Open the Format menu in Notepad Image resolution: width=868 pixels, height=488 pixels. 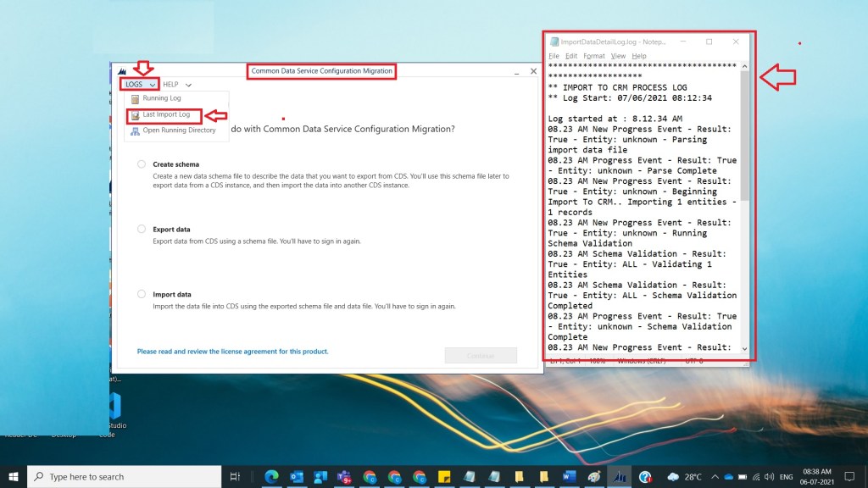click(x=593, y=56)
